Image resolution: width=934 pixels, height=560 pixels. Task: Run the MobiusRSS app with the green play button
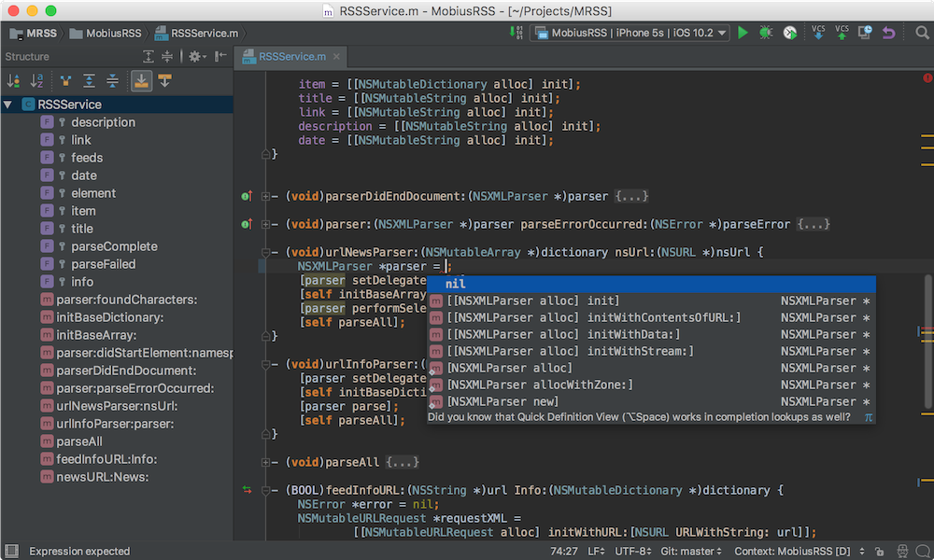[743, 33]
